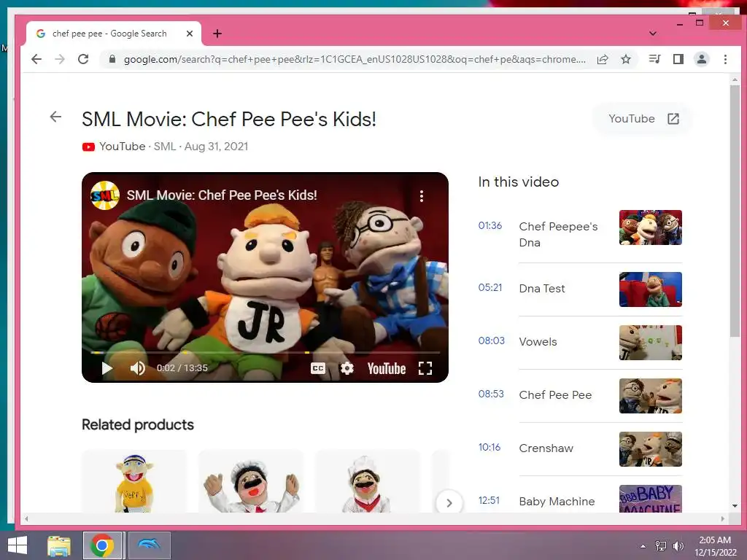This screenshot has width=747, height=560.
Task: Open the chef puppet with raised hands product
Action: 251,482
